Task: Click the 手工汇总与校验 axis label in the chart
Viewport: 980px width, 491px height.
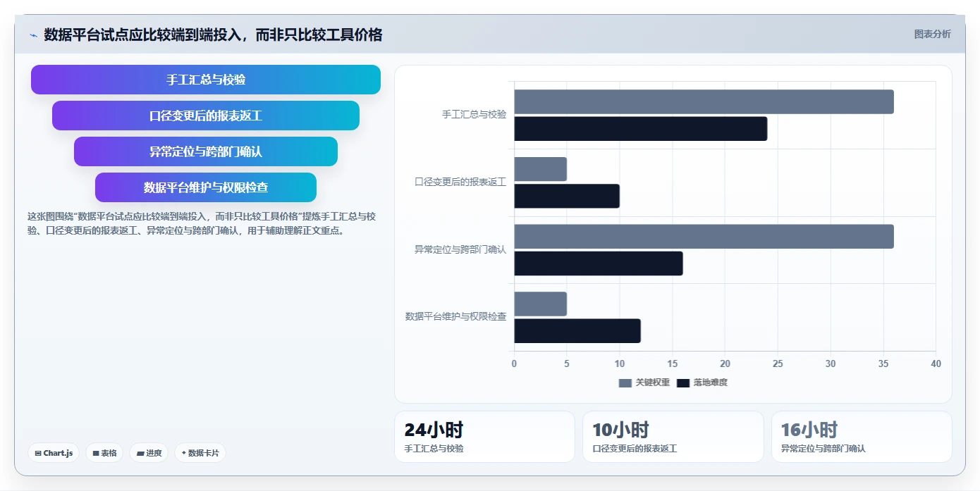Action: pos(474,114)
